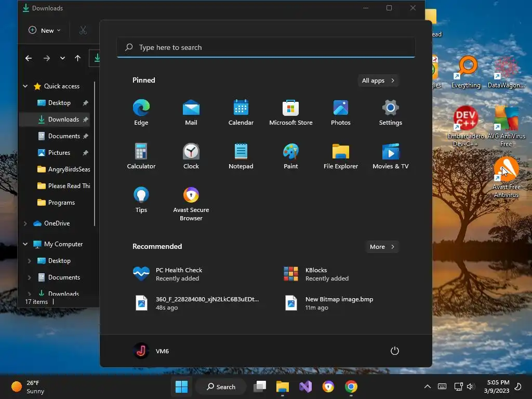Open the notification center moon icon
Viewport: 532px width, 399px height.
click(518, 387)
